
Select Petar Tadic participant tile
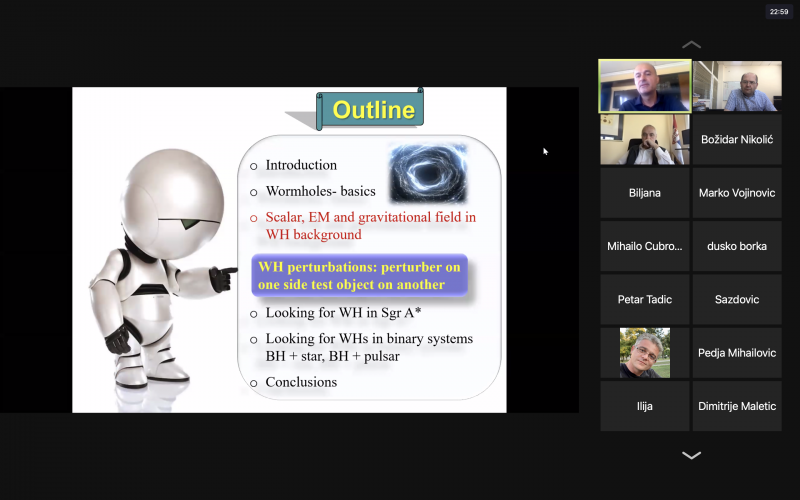pos(645,299)
